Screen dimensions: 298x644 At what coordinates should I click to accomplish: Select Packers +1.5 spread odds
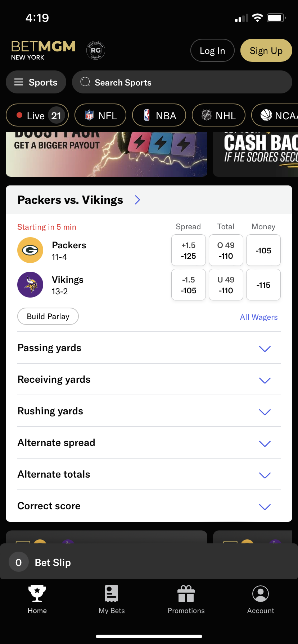[189, 250]
